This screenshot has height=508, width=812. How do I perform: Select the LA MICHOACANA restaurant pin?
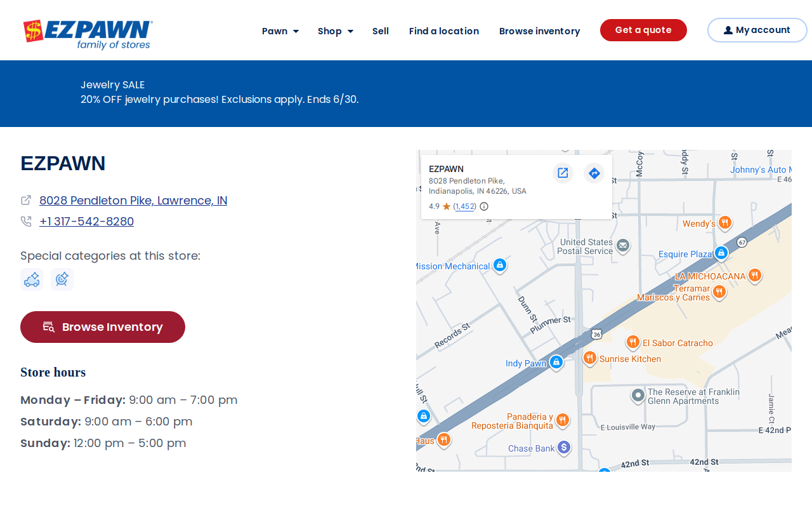click(x=754, y=275)
